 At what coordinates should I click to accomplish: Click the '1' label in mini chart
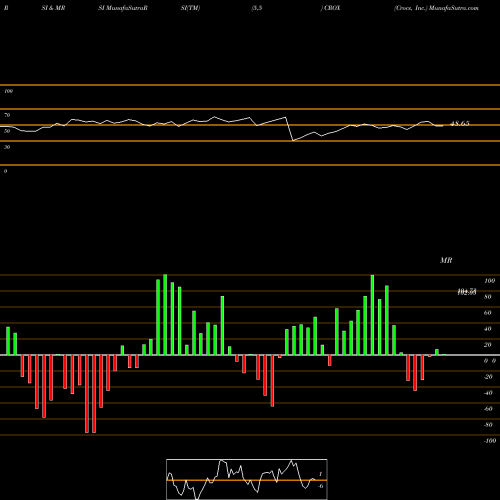coord(320,474)
